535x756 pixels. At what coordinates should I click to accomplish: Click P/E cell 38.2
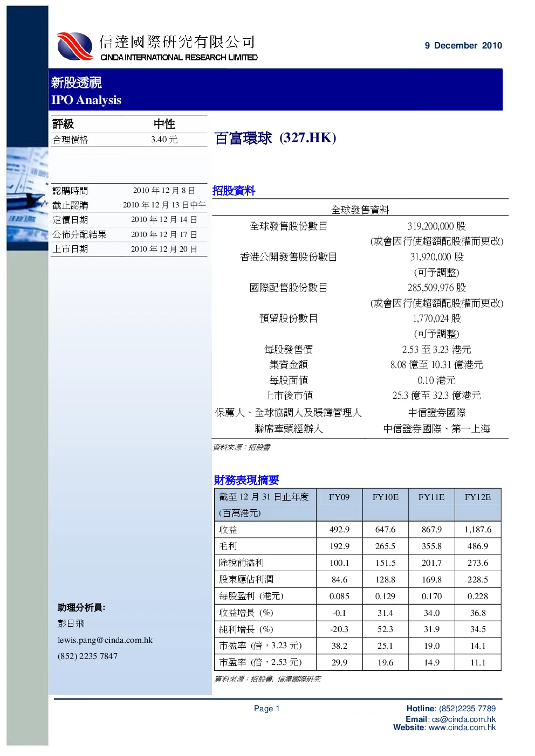tap(339, 646)
